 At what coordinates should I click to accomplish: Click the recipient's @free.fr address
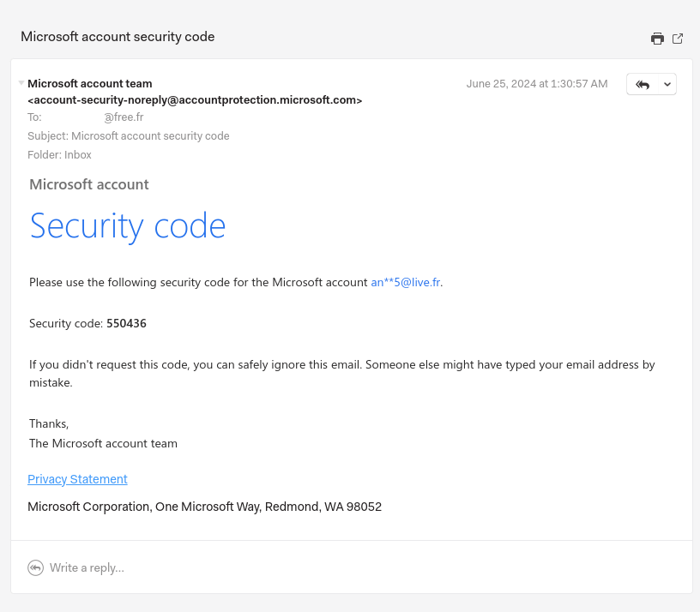coord(124,117)
